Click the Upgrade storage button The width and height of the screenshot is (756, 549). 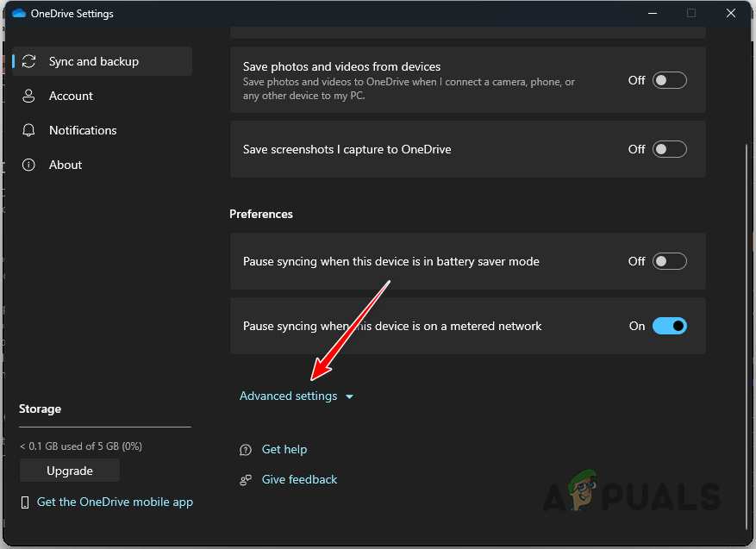[69, 471]
